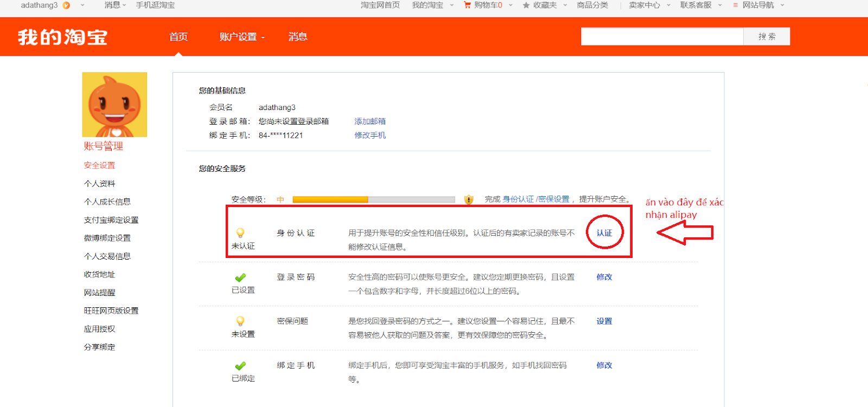Click the 搜索 search button
Image resolution: width=868 pixels, height=407 pixels.
click(x=767, y=36)
